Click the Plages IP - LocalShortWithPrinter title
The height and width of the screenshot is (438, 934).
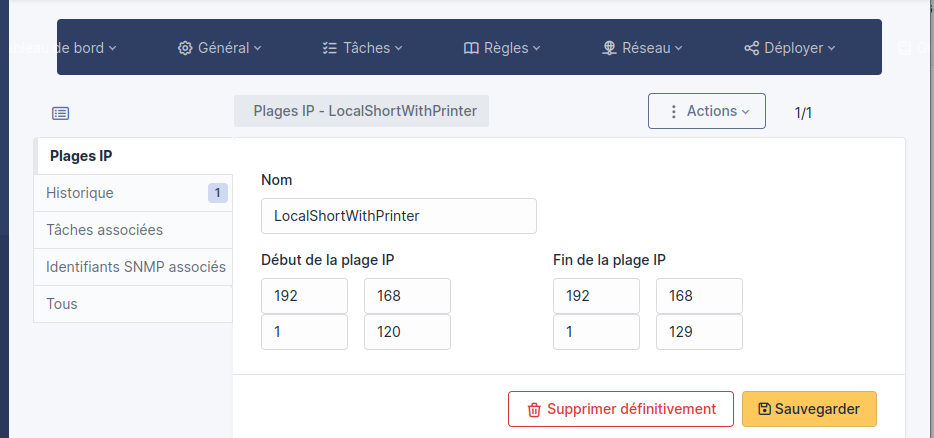click(362, 111)
